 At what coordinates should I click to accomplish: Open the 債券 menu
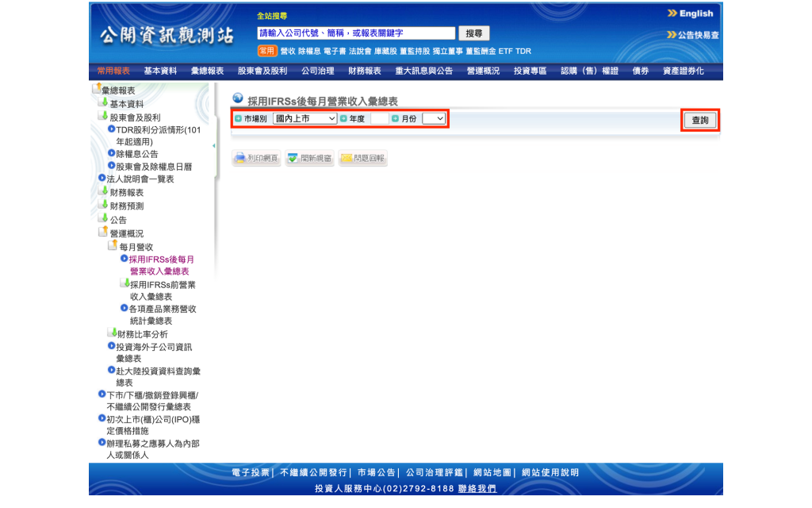[641, 71]
